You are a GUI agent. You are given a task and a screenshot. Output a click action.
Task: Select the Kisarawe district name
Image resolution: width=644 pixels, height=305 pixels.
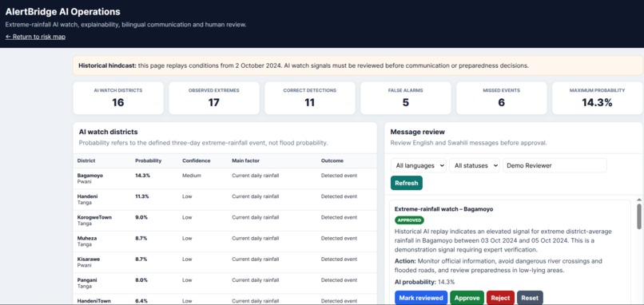click(x=89, y=259)
